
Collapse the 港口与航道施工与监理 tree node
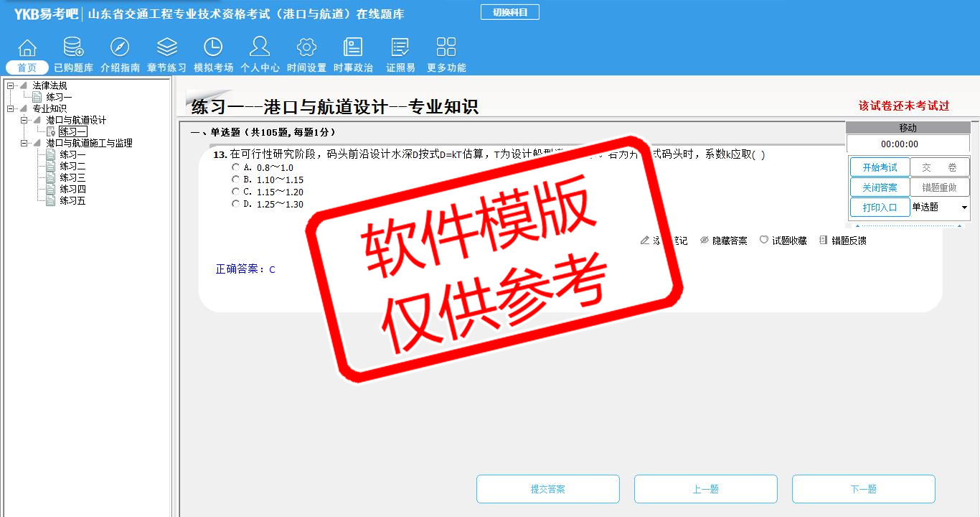click(24, 144)
